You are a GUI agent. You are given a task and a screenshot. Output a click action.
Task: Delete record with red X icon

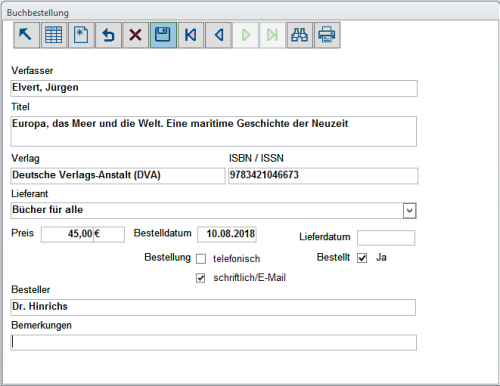pyautogui.click(x=136, y=35)
